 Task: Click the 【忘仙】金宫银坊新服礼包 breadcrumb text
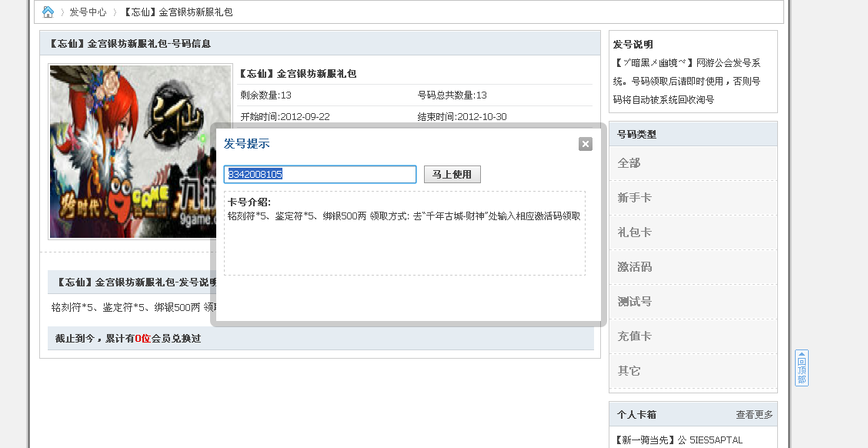174,12
